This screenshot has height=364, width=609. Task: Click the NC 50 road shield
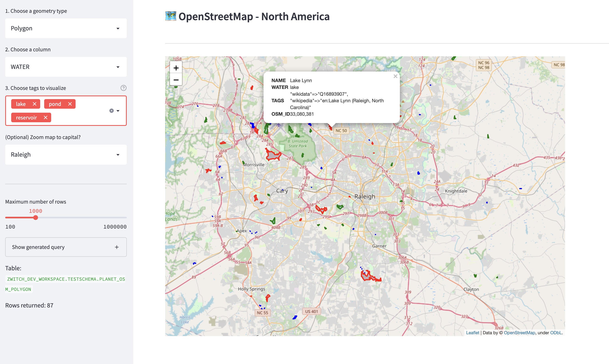(341, 131)
